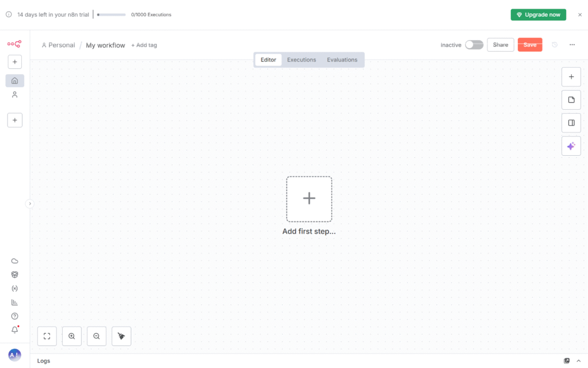Screen dimensions: 588x368
Task: Open the three-dot workflow options menu
Action: 572,45
